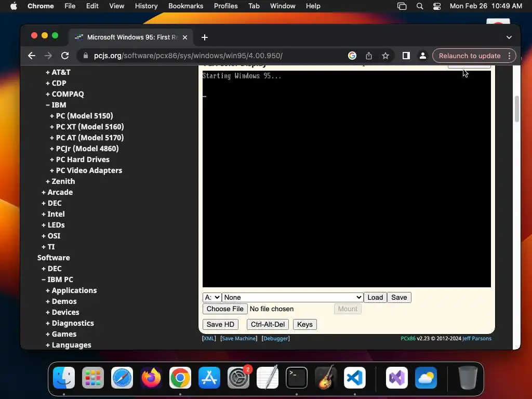The width and height of the screenshot is (532, 399).
Task: Reload the pcjs.org page
Action: pos(65,56)
